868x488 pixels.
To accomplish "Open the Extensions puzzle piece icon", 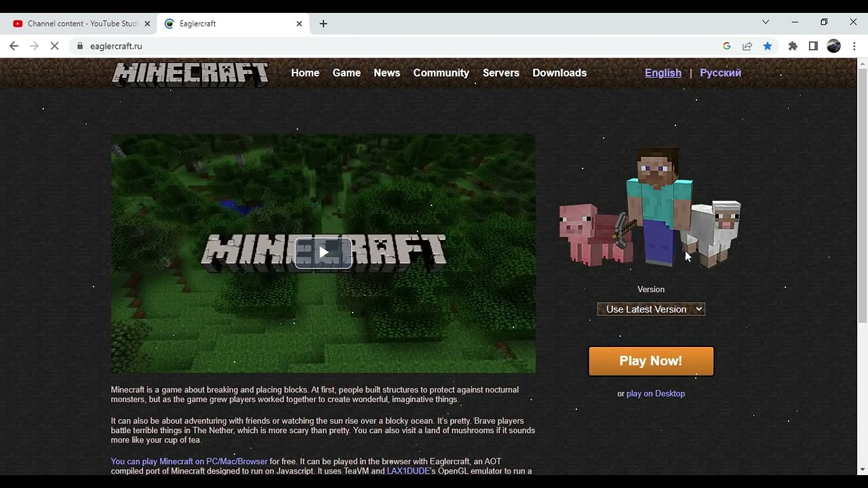I will [x=793, y=46].
